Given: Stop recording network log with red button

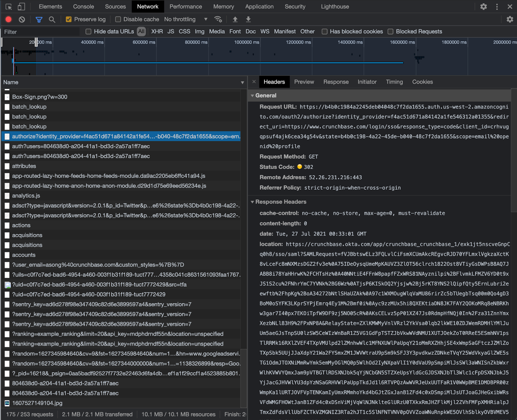Looking at the screenshot, I should point(9,19).
